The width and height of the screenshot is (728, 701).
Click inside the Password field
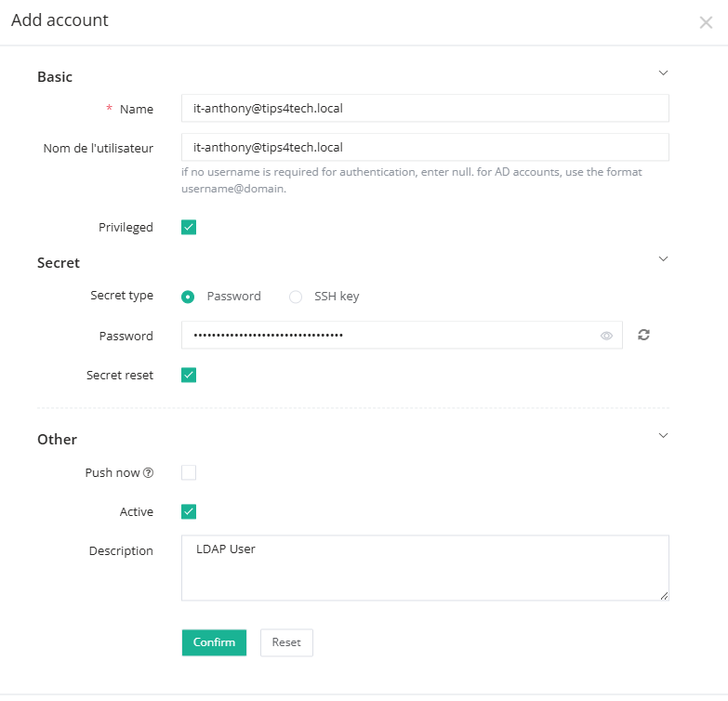(x=390, y=335)
